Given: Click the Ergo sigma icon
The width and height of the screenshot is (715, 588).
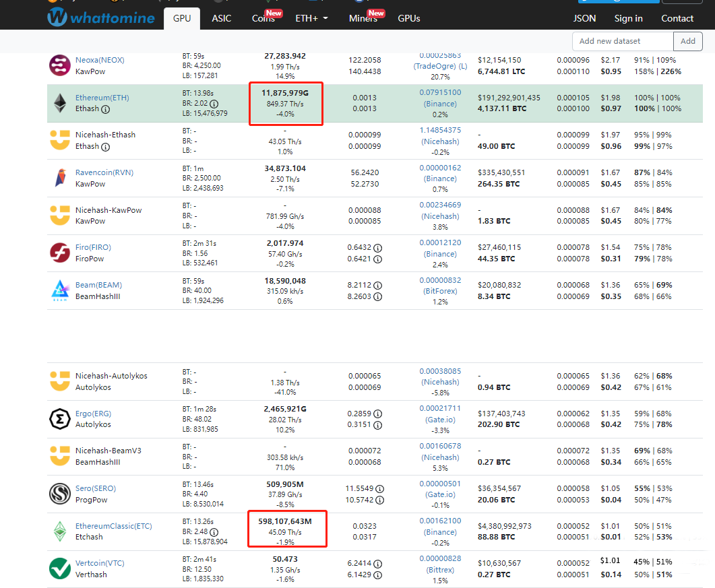Looking at the screenshot, I should 60,419.
